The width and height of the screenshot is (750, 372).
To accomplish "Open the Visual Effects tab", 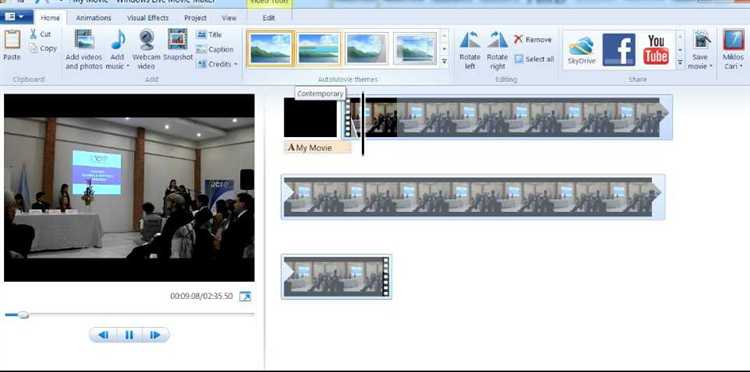I will point(148,18).
